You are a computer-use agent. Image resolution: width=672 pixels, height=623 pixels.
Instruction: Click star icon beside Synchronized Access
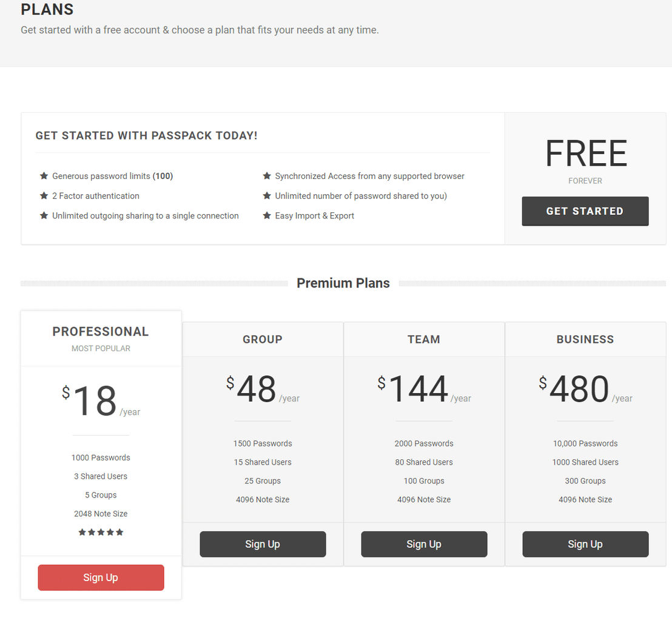pyautogui.click(x=267, y=176)
